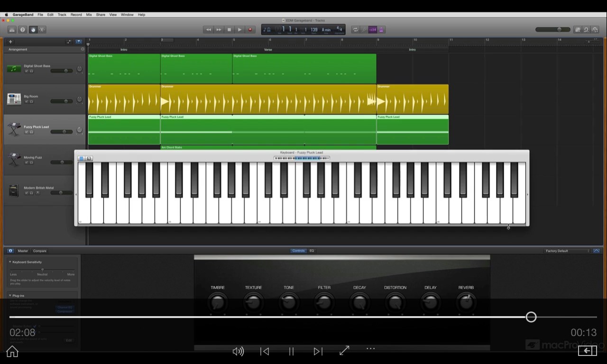The height and width of the screenshot is (364, 607).
Task: Shift keyboard octave down with left arrow
Action: point(76,194)
